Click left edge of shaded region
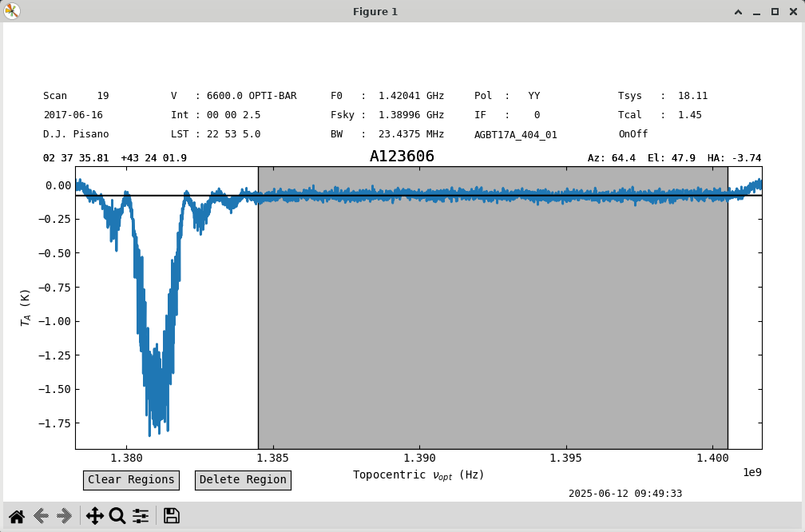The width and height of the screenshot is (805, 532). pyautogui.click(x=258, y=308)
